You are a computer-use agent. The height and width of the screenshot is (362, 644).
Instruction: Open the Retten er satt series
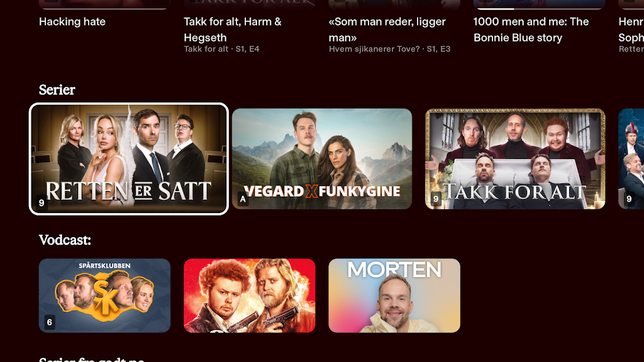(129, 159)
